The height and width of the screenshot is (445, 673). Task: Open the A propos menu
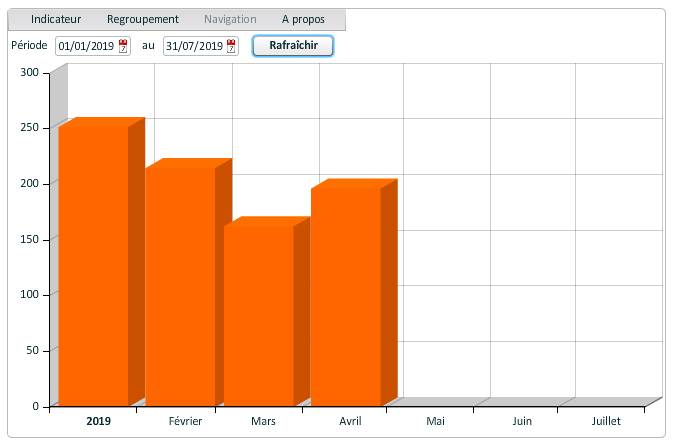(303, 19)
